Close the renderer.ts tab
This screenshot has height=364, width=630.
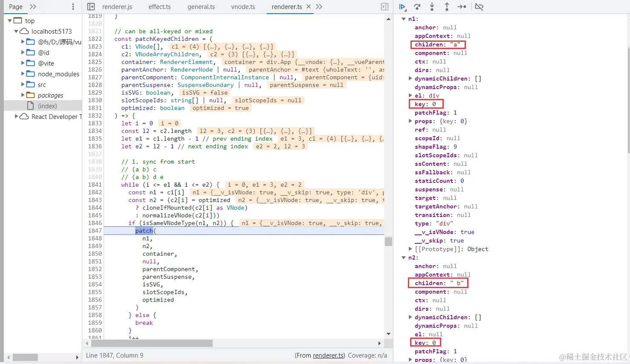tap(308, 7)
